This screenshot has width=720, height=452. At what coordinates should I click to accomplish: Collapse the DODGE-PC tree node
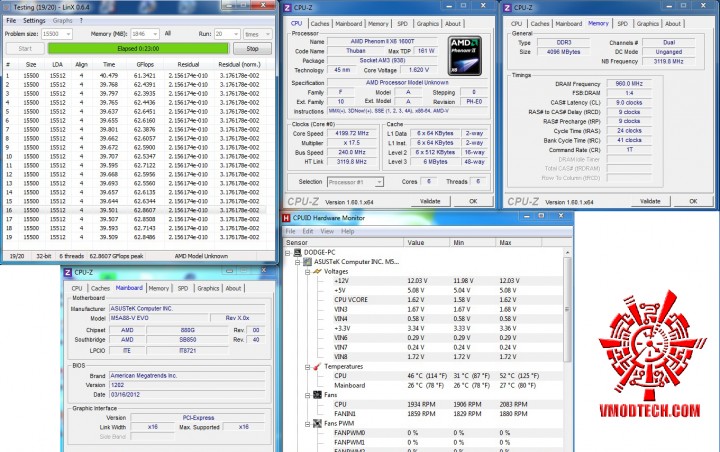pos(288,253)
